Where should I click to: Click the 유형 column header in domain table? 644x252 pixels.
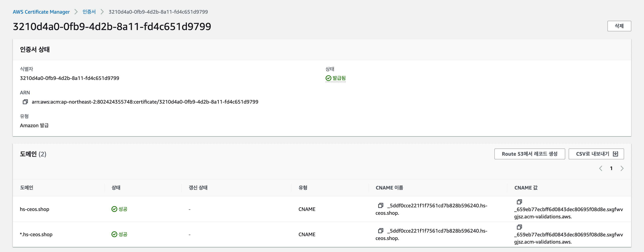tap(303, 188)
